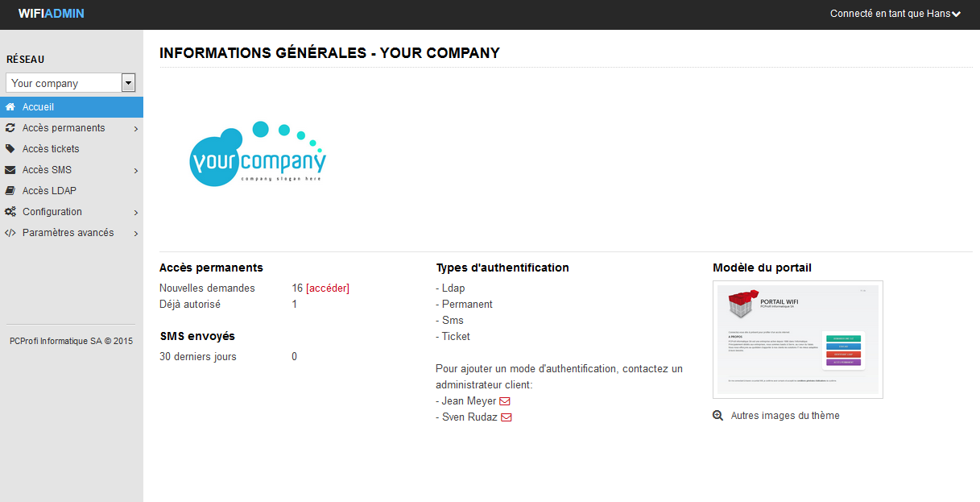Click the refresh icon for Accès permanents
Screen dimensions: 980x502
pyautogui.click(x=10, y=128)
